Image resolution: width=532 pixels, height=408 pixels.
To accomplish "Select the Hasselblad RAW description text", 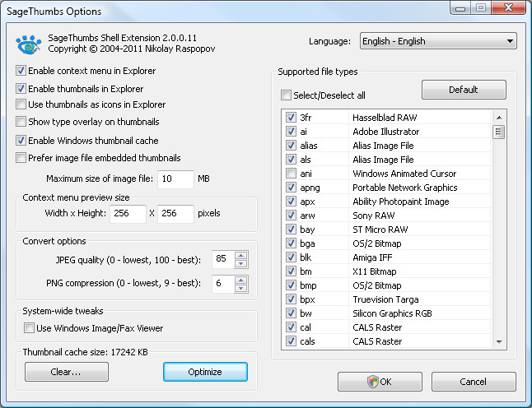I will [x=385, y=118].
